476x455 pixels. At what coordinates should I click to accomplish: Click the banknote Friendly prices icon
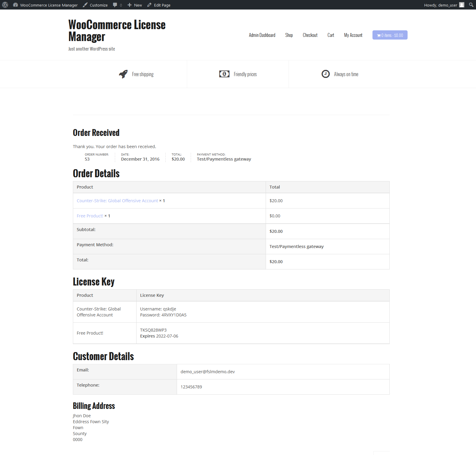point(224,74)
